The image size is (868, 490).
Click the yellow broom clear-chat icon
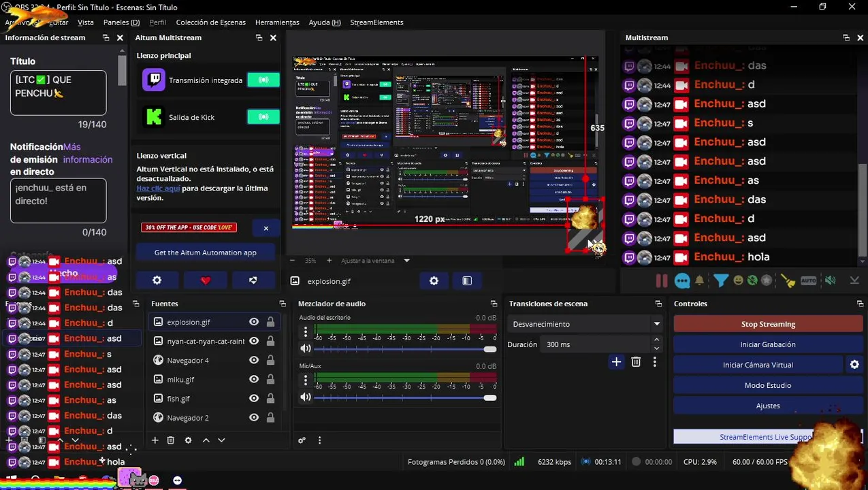click(x=788, y=280)
